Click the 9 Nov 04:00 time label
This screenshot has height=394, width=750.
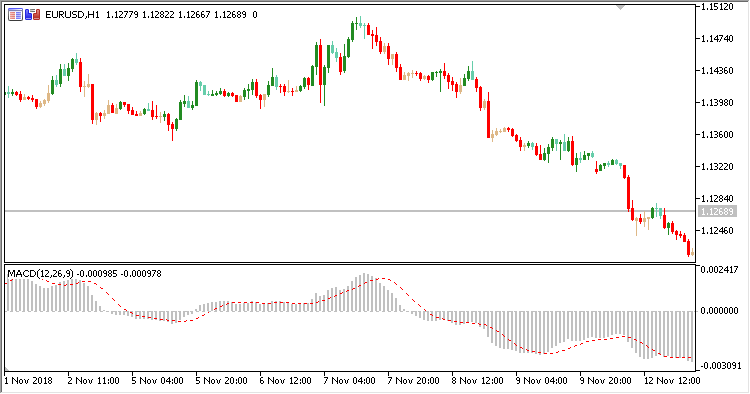pos(541,381)
